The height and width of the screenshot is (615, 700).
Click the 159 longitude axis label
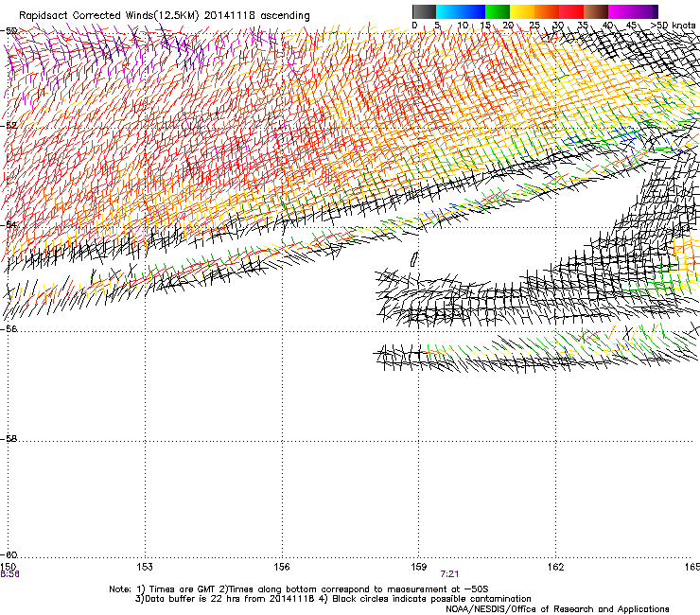click(x=419, y=567)
